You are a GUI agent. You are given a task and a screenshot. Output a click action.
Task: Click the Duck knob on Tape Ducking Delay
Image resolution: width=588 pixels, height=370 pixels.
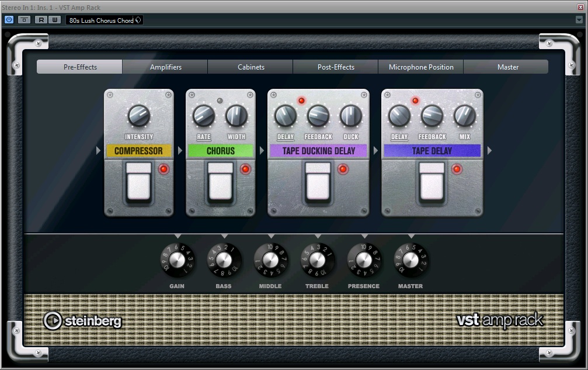point(351,116)
